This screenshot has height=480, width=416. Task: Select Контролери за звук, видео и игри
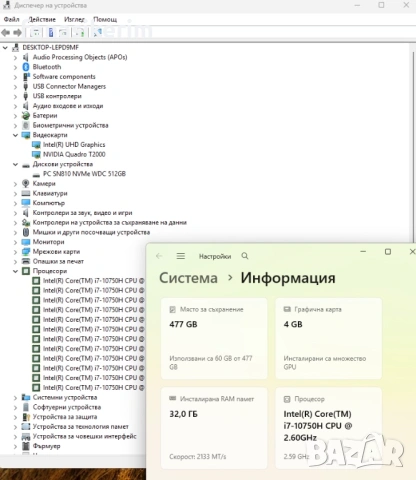(82, 213)
